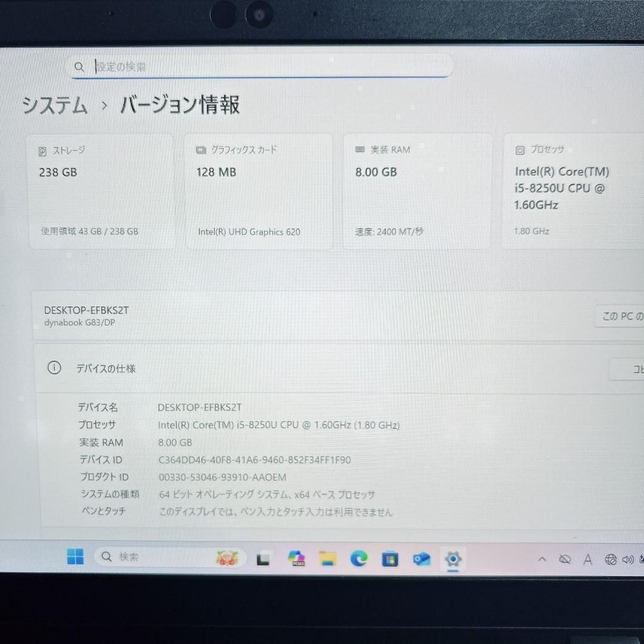Click the speaker icon in the system tray
Screen dimensions: 644x644
click(x=627, y=559)
